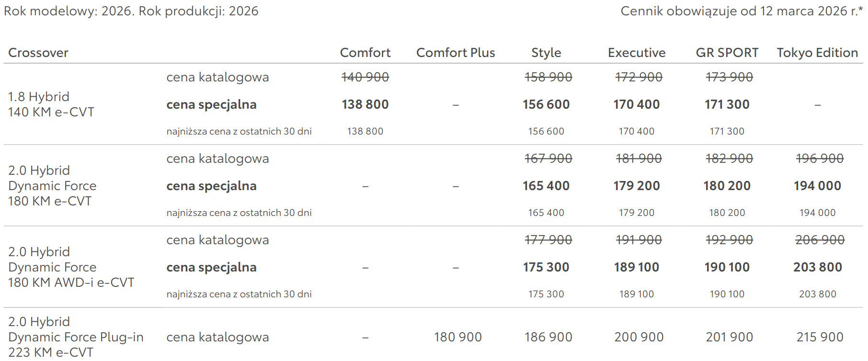Click the Style column header

point(546,53)
